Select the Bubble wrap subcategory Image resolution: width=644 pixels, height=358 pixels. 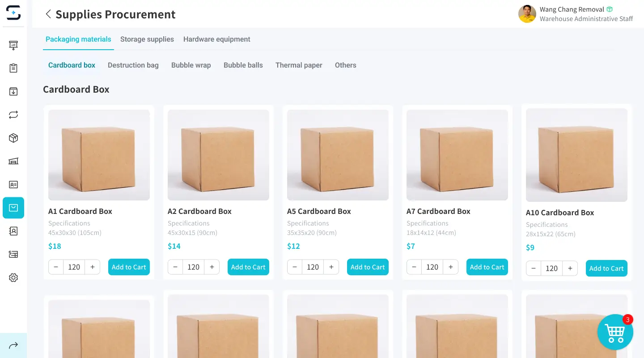tap(191, 65)
